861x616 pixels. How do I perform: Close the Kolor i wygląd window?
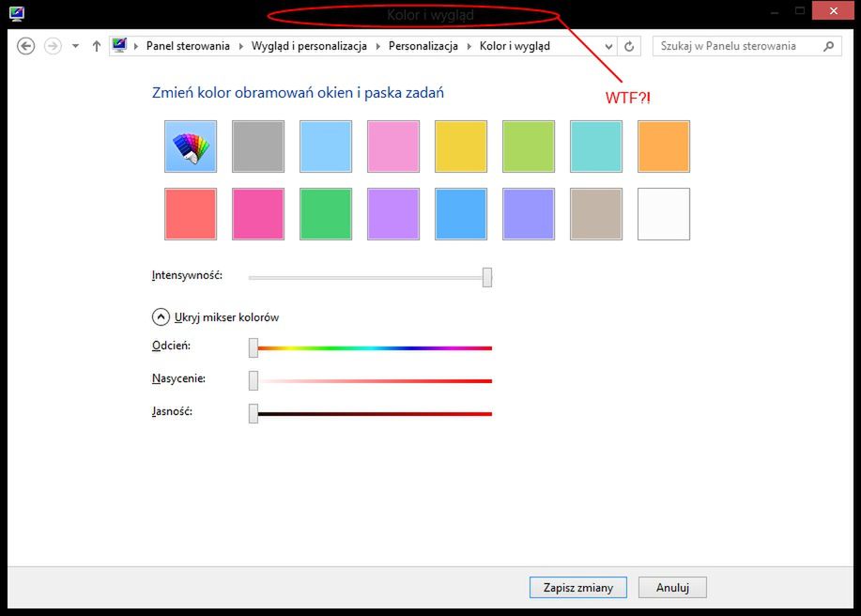(x=833, y=10)
